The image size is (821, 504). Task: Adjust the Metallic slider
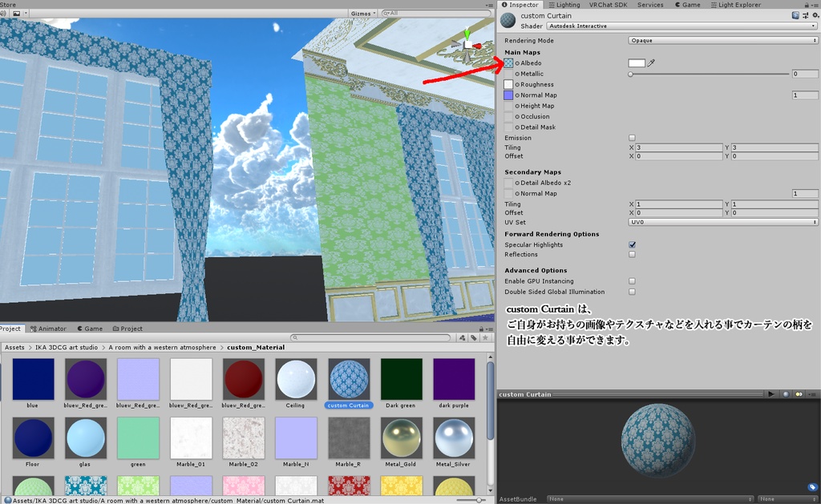(710, 74)
